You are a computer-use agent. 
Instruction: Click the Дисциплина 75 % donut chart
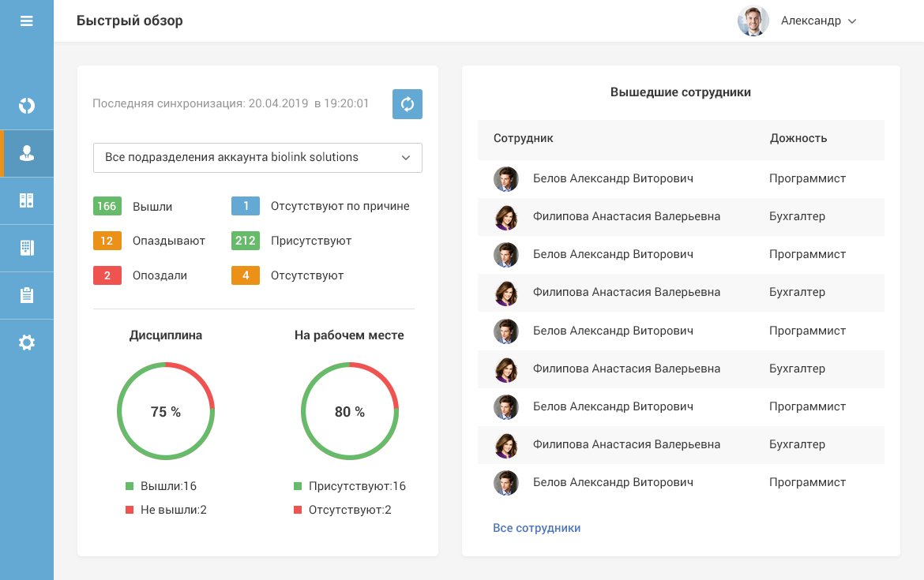pyautogui.click(x=166, y=411)
